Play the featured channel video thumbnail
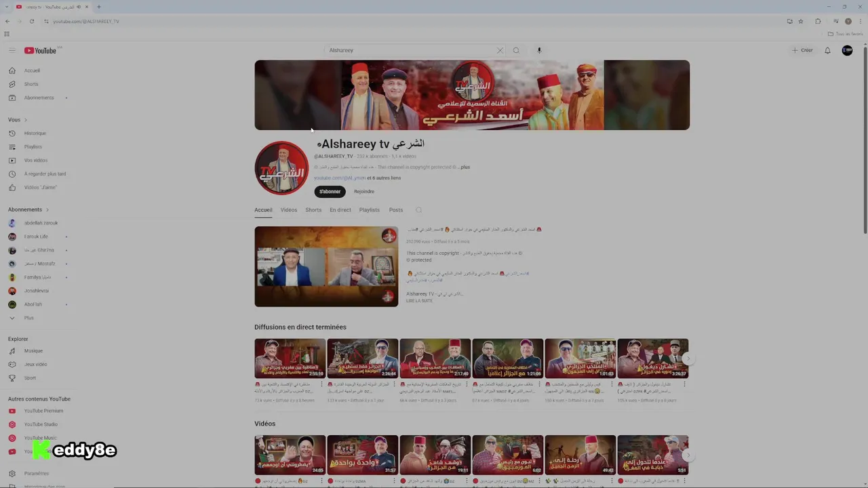This screenshot has height=488, width=868. click(x=326, y=266)
